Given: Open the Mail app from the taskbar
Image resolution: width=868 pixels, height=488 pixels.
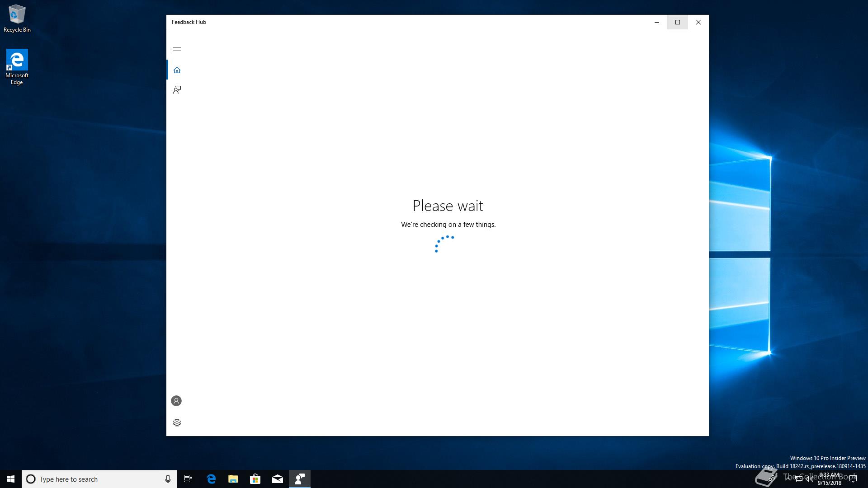Looking at the screenshot, I should tap(278, 479).
